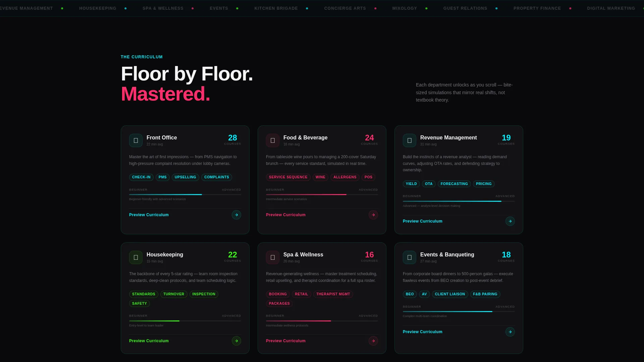Click the Housekeeping difficulty progress bar
The image size is (644, 362).
(x=185, y=321)
